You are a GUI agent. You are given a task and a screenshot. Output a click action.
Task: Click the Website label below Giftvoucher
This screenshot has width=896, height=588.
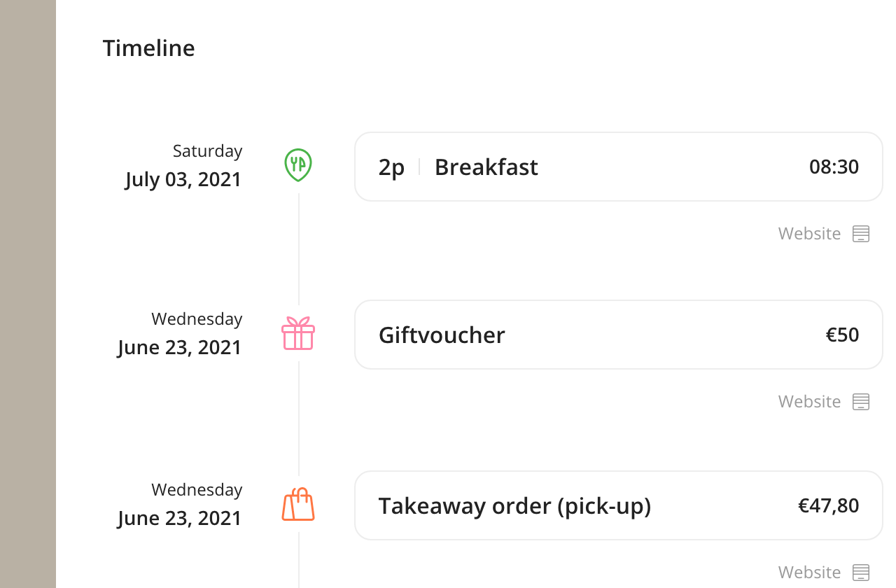[809, 401]
